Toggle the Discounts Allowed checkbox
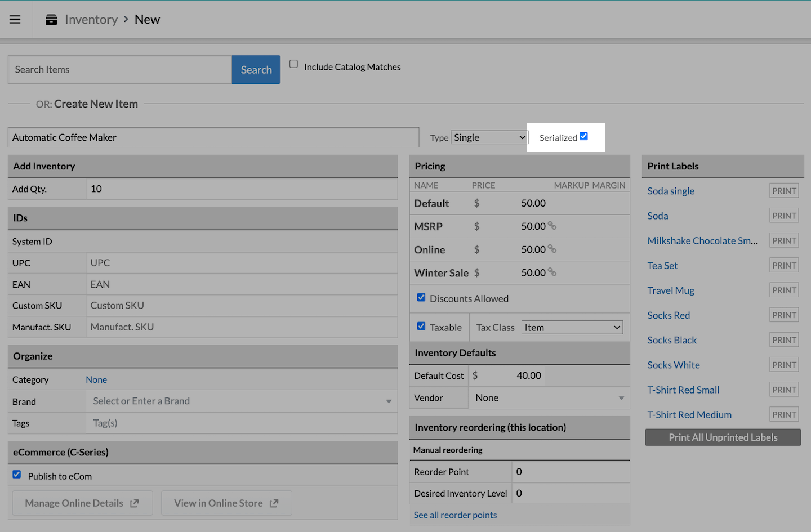 click(x=421, y=297)
